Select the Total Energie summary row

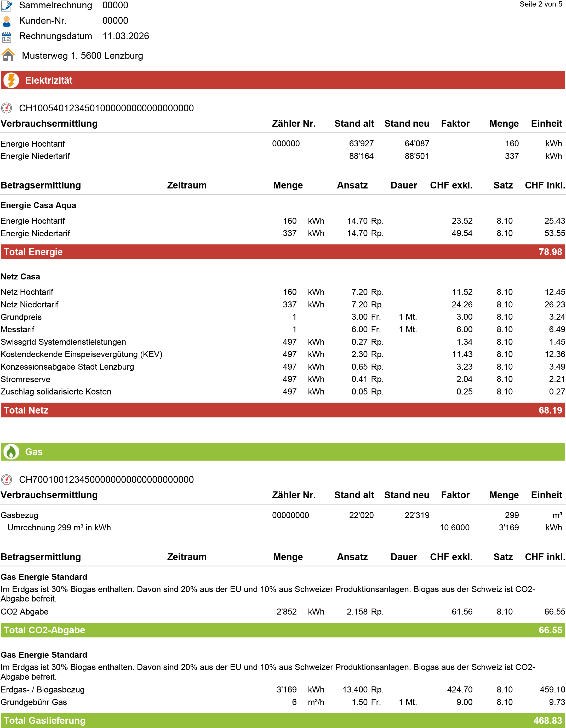[x=283, y=252]
